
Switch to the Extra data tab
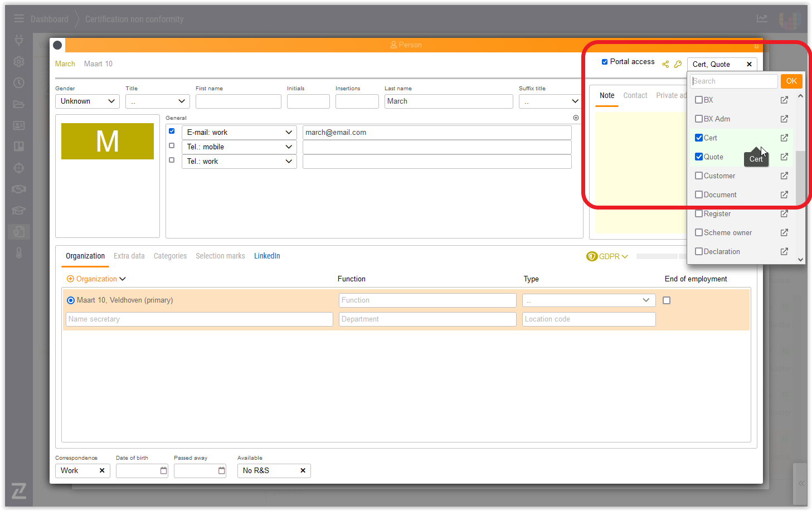pyautogui.click(x=129, y=256)
